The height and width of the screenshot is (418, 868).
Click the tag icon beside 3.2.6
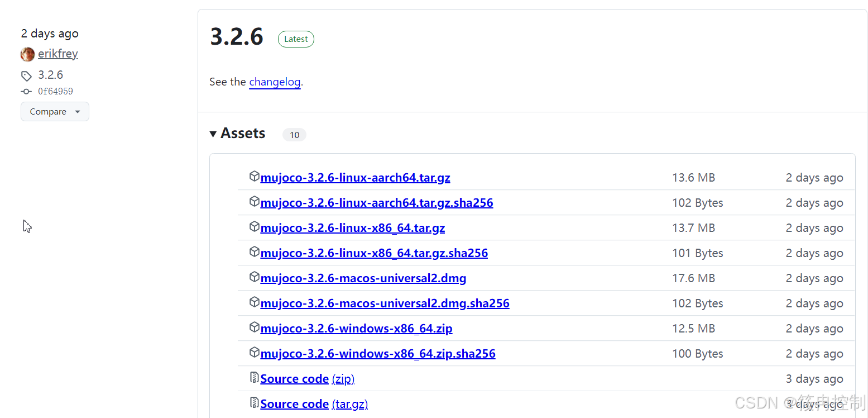[x=26, y=75]
